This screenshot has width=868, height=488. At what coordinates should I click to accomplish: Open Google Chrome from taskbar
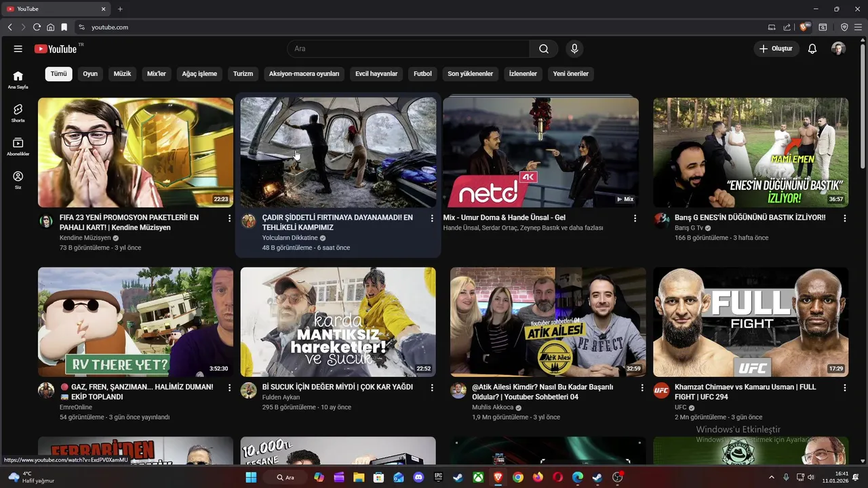coord(518,477)
